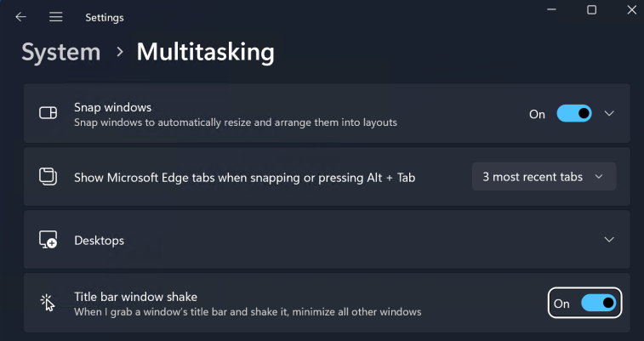Close the Settings window
The width and height of the screenshot is (644, 341).
(x=630, y=10)
